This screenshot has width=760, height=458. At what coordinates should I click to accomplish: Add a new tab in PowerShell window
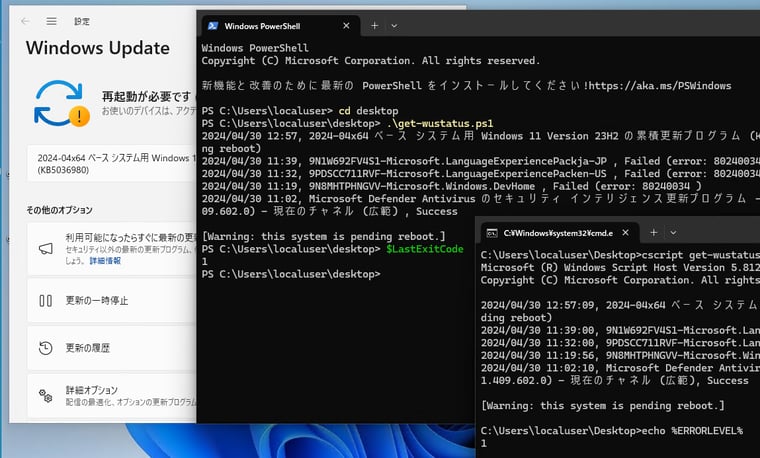374,26
